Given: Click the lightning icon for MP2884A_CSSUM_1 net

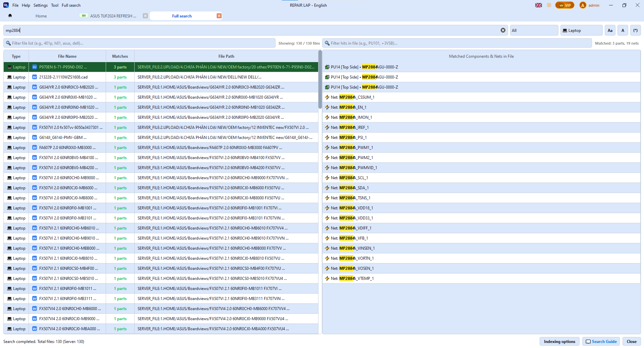Looking at the screenshot, I should [327, 97].
